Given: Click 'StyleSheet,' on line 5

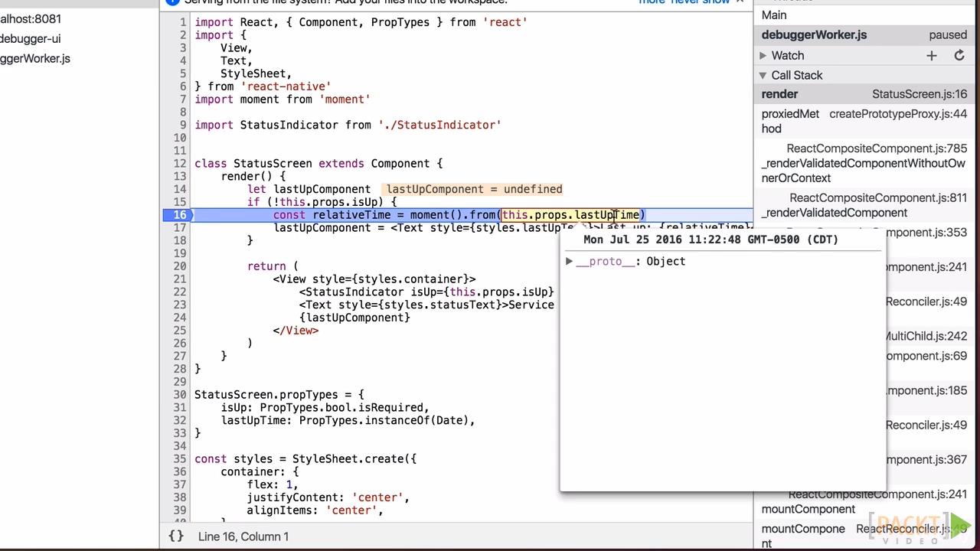Looking at the screenshot, I should coord(256,73).
